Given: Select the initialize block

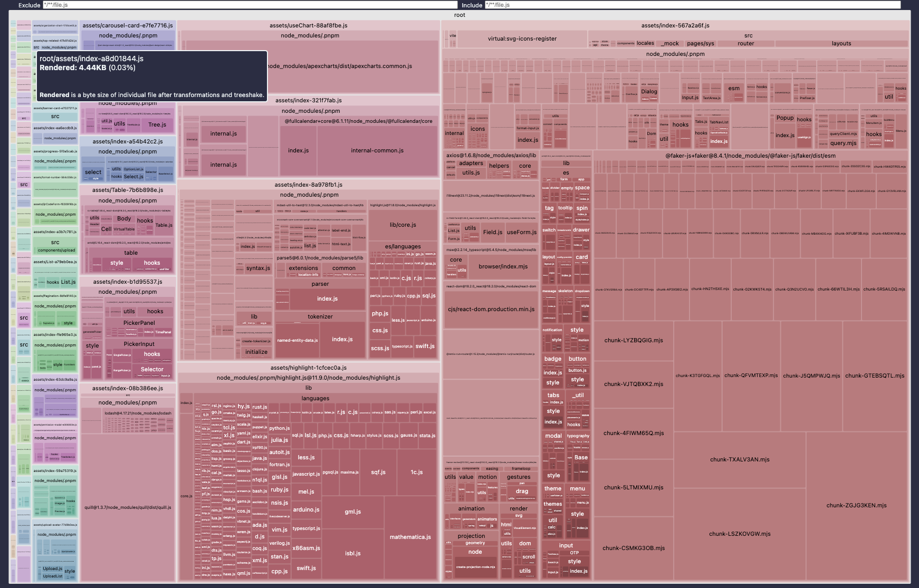Looking at the screenshot, I should coord(256,352).
